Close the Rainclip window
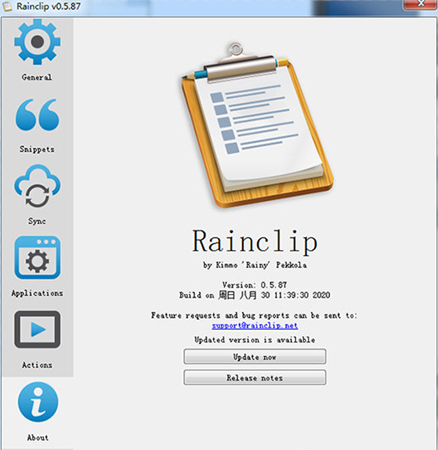 [x=421, y=4]
